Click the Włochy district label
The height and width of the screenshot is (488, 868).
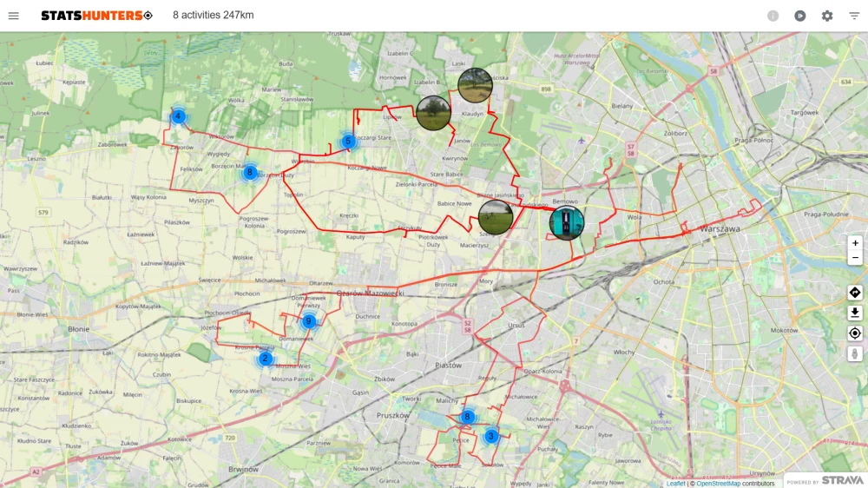point(624,352)
